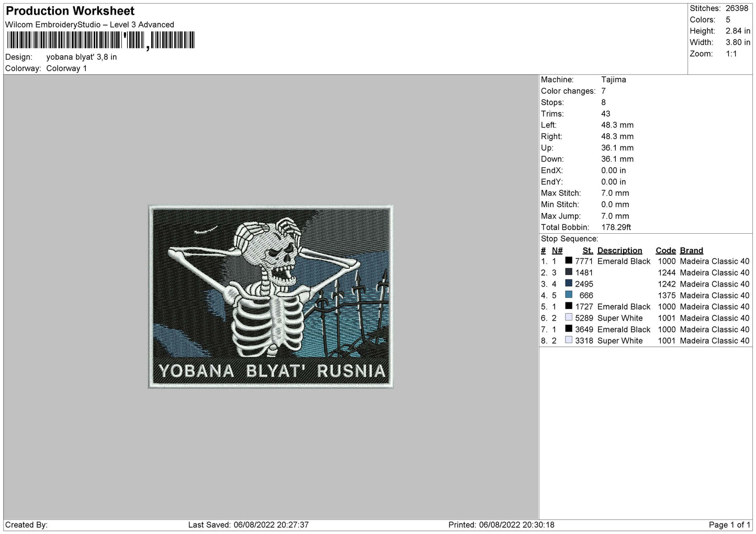Click the "Max Stitch:" label
This screenshot has height=534, width=756.
pos(561,194)
